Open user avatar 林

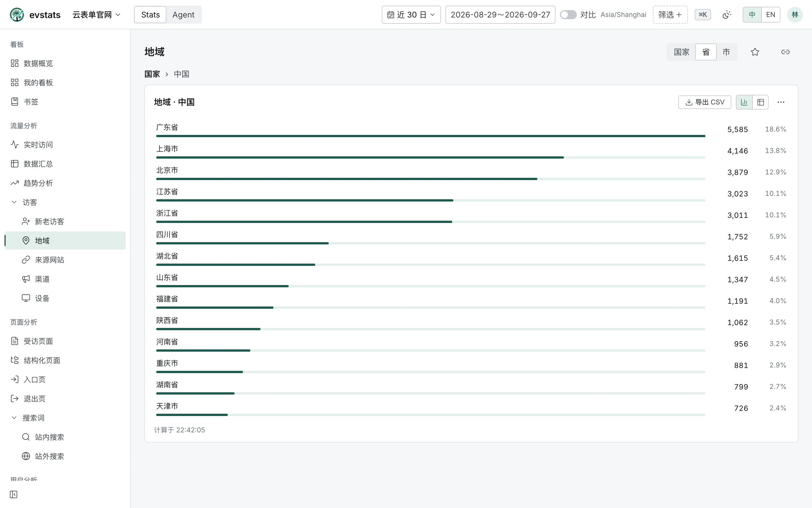click(x=795, y=15)
